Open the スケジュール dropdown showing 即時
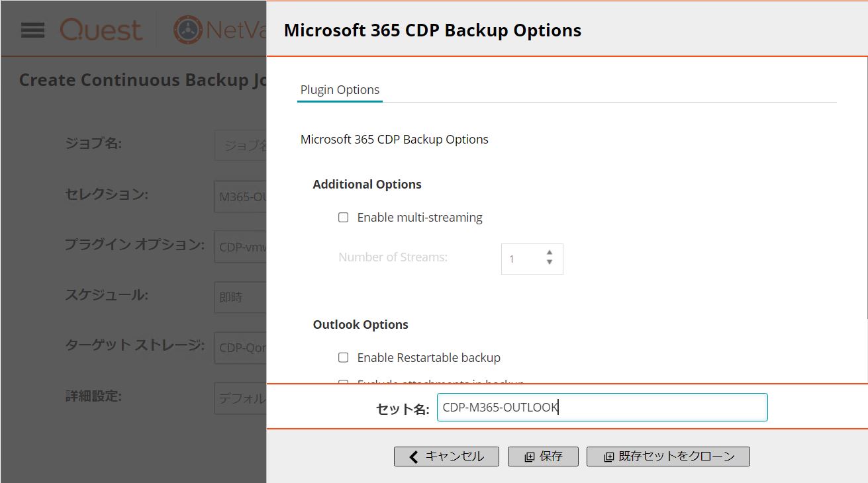868x483 pixels. point(240,297)
